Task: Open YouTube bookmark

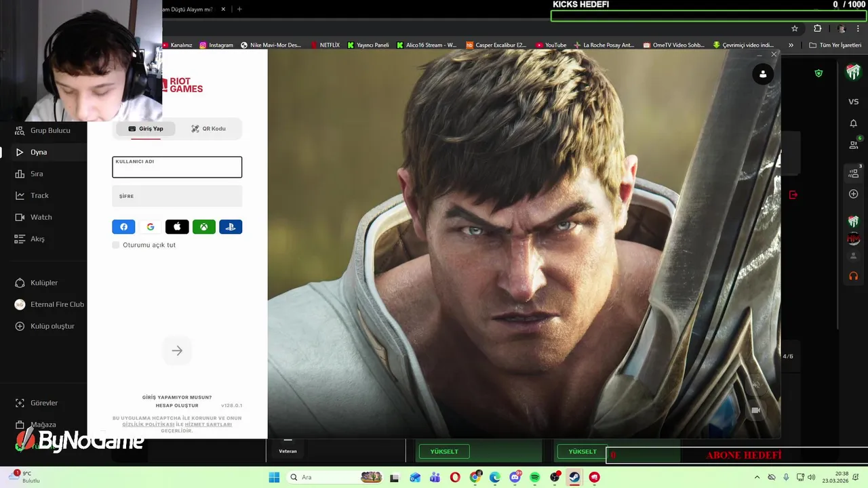Action: coord(551,45)
